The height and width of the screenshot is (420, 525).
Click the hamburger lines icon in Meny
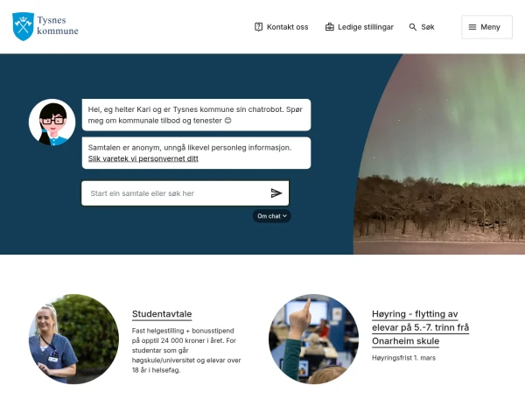click(472, 27)
